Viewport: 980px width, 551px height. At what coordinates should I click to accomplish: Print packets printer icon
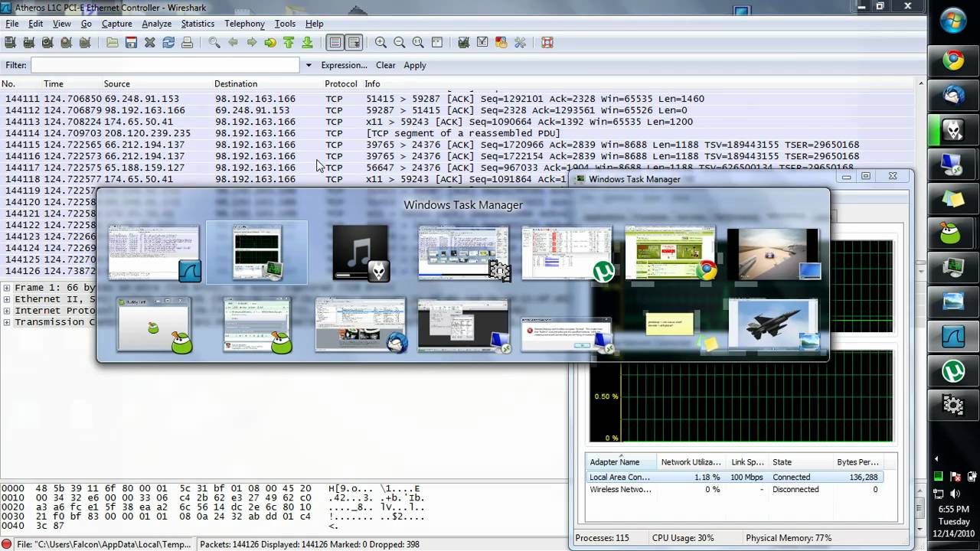tap(188, 43)
